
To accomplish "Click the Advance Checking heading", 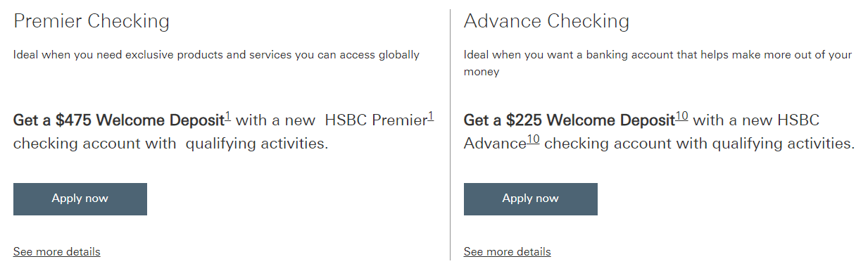I will pyautogui.click(x=547, y=21).
